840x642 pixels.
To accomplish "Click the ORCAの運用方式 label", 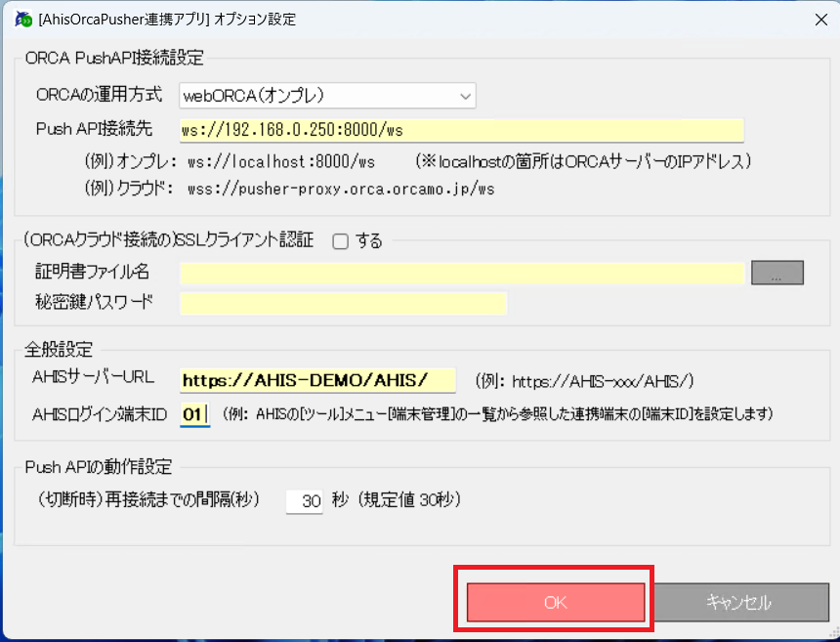I will pos(99,96).
